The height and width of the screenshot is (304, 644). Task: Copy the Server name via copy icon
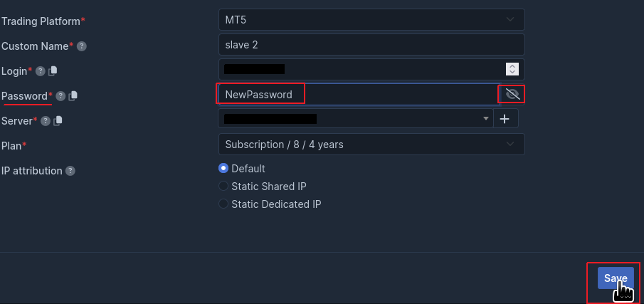58,121
